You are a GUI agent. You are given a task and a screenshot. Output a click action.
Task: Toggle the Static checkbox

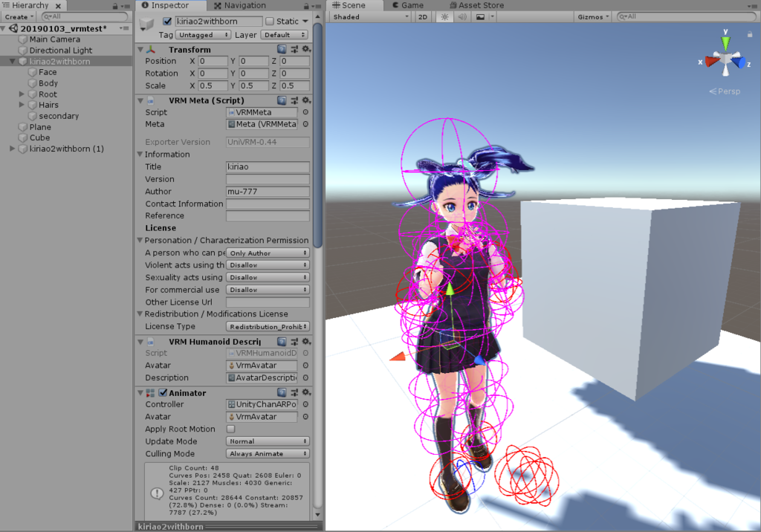click(x=270, y=22)
